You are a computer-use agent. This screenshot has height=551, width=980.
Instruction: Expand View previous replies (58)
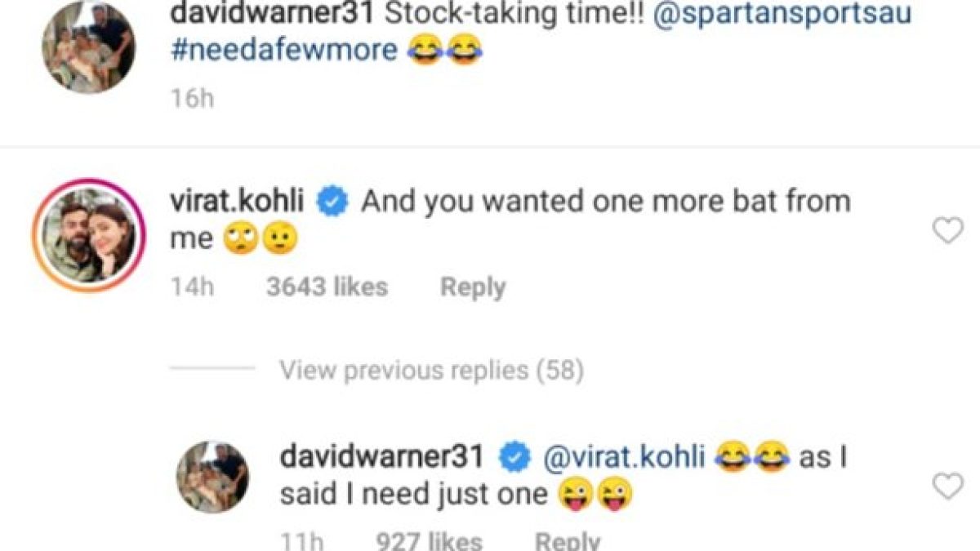432,371
